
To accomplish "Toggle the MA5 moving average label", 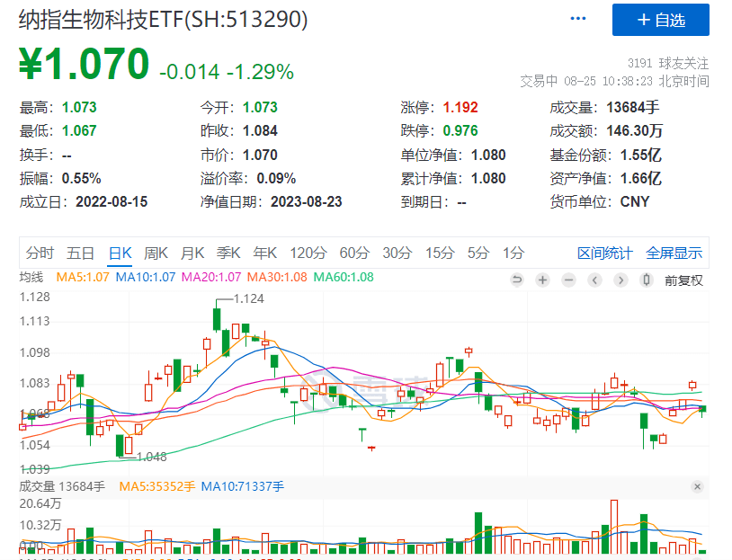I will pos(84,277).
